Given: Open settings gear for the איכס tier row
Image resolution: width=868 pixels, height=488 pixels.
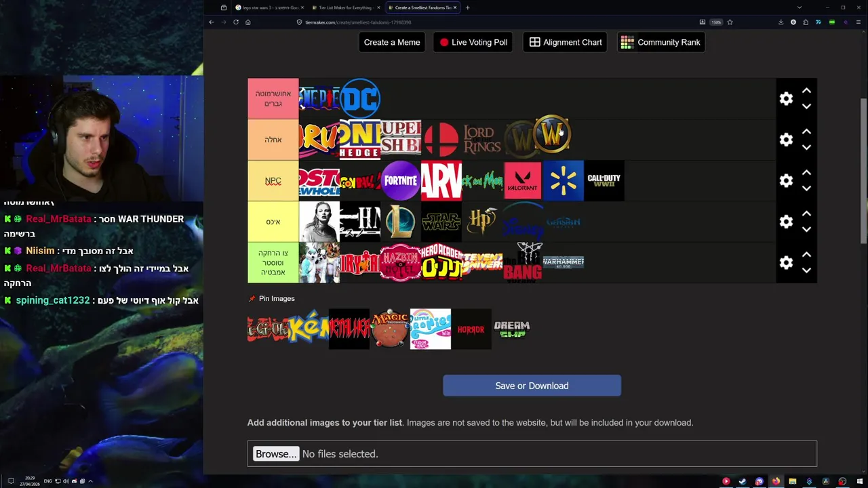Looking at the screenshot, I should (786, 222).
